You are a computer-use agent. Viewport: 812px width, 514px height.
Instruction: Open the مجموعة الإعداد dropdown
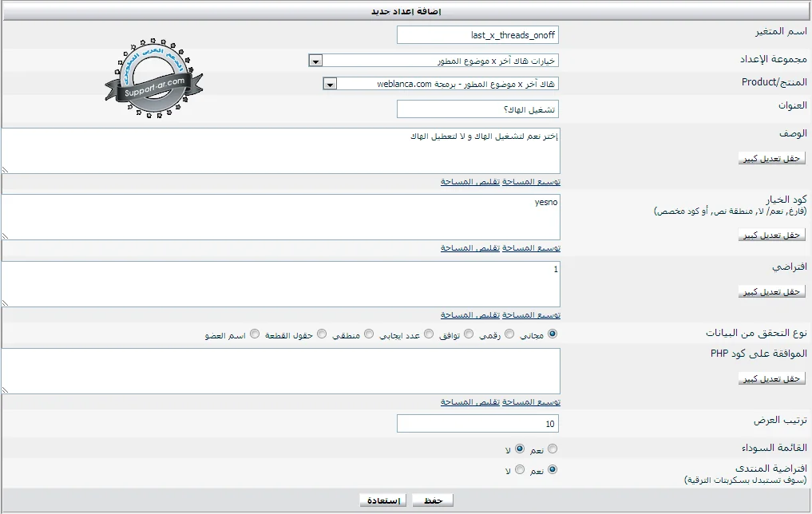[x=315, y=61]
